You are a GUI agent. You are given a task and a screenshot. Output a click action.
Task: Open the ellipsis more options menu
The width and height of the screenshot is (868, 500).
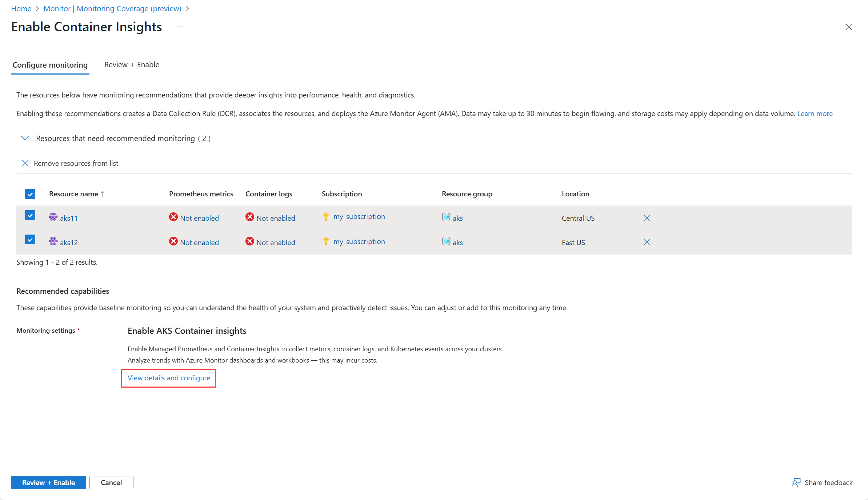(x=180, y=27)
